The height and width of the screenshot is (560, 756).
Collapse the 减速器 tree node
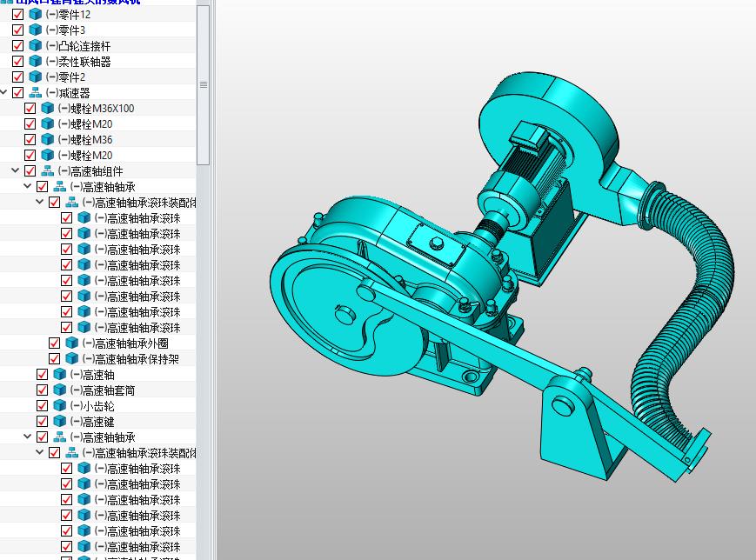click(x=3, y=91)
